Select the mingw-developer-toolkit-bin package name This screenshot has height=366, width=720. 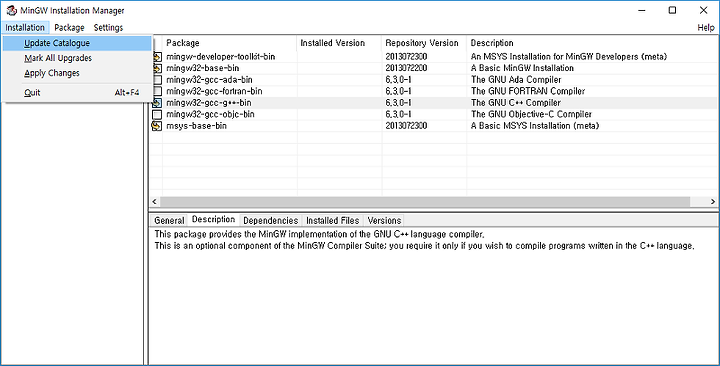(x=221, y=57)
